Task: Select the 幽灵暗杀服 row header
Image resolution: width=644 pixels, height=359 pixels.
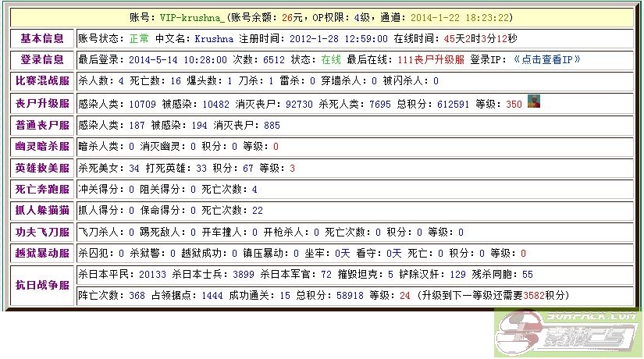Action: [x=42, y=146]
